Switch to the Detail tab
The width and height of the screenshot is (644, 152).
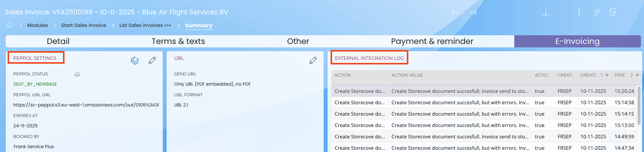tap(58, 41)
